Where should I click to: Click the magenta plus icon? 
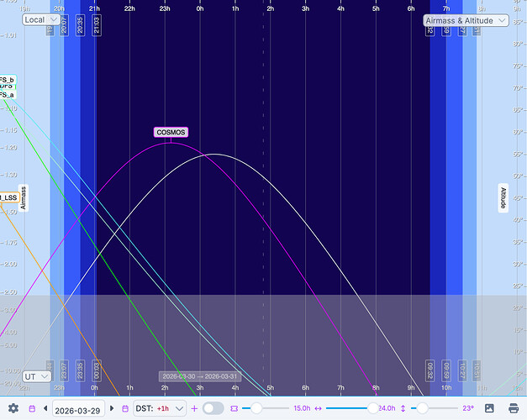click(x=194, y=408)
